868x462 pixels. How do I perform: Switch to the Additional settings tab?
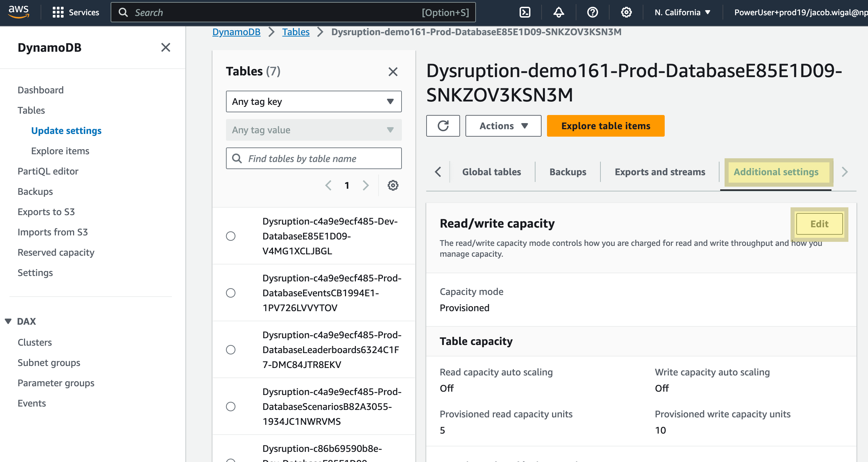pos(776,172)
